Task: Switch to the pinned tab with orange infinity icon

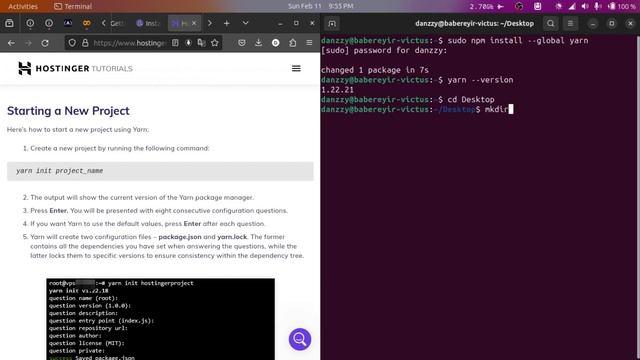Action: click(87, 23)
